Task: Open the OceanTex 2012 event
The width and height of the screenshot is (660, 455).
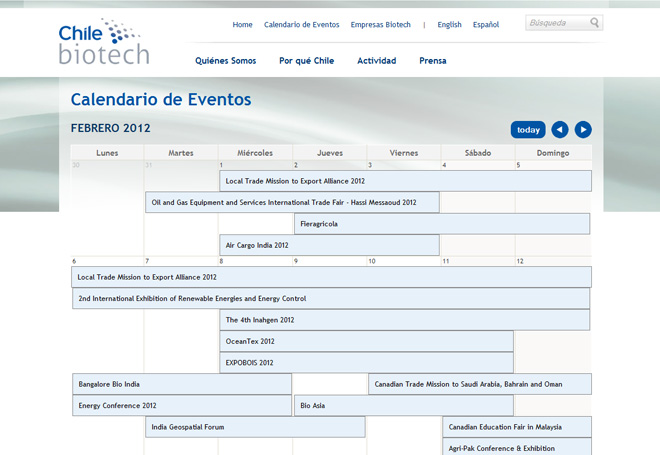Action: coord(366,341)
